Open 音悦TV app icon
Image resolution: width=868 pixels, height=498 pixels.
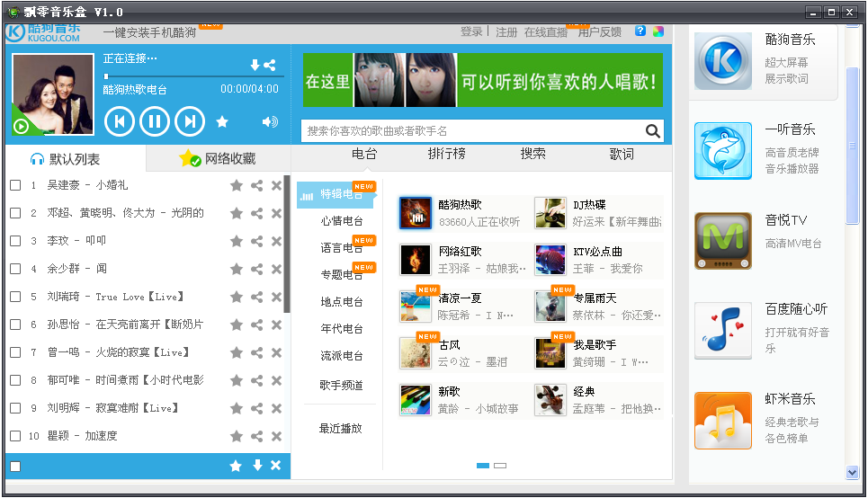click(723, 241)
